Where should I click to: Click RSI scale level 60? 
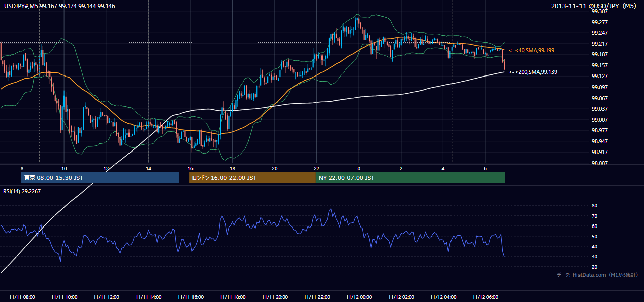click(594, 226)
